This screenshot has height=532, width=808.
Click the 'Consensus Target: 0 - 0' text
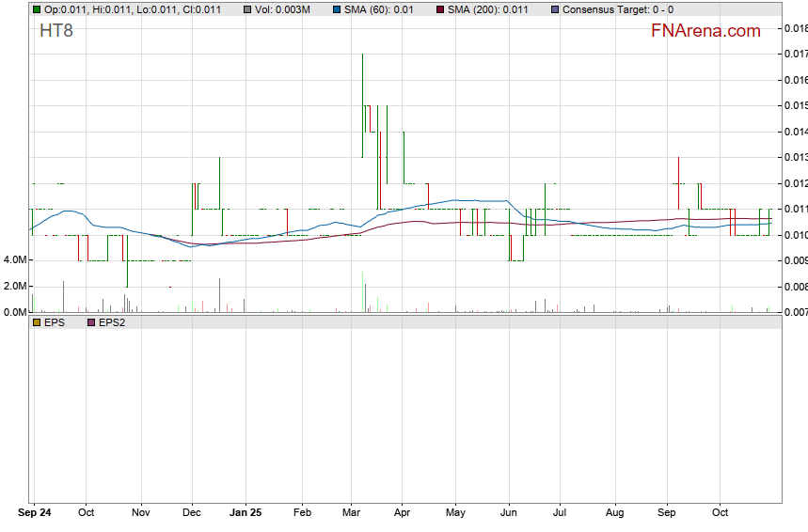pos(617,10)
